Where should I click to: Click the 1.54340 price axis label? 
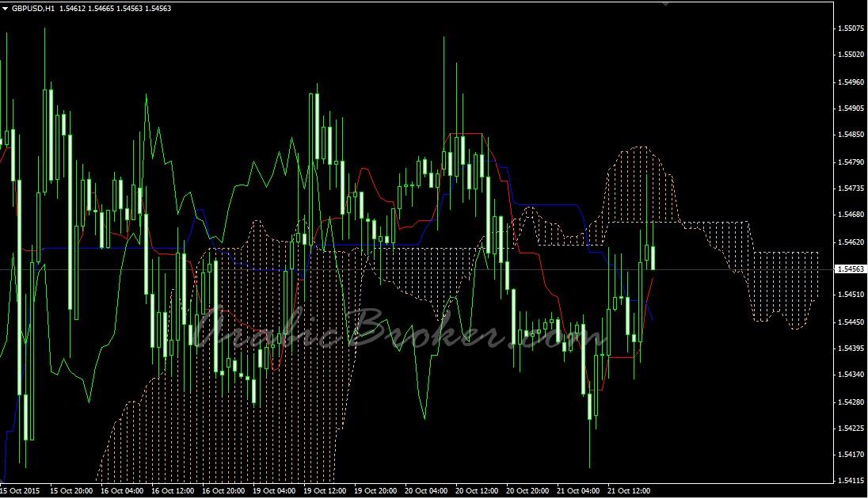click(851, 375)
